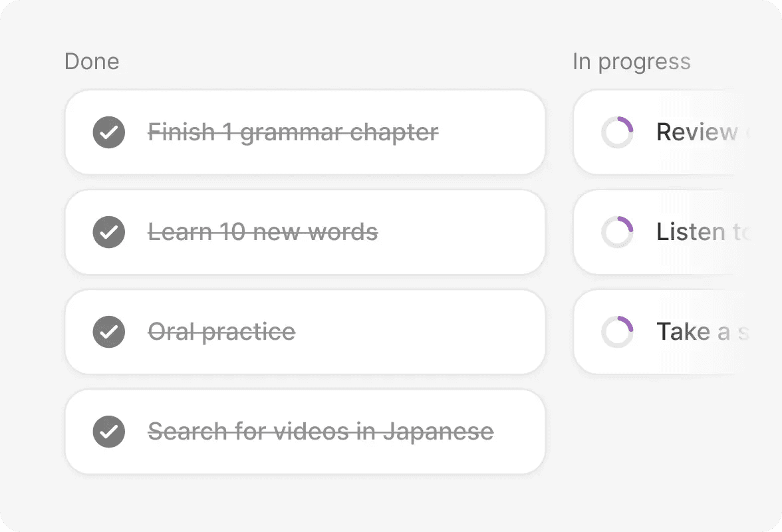This screenshot has width=782, height=532.
Task: Open the Review task title
Action: click(697, 132)
